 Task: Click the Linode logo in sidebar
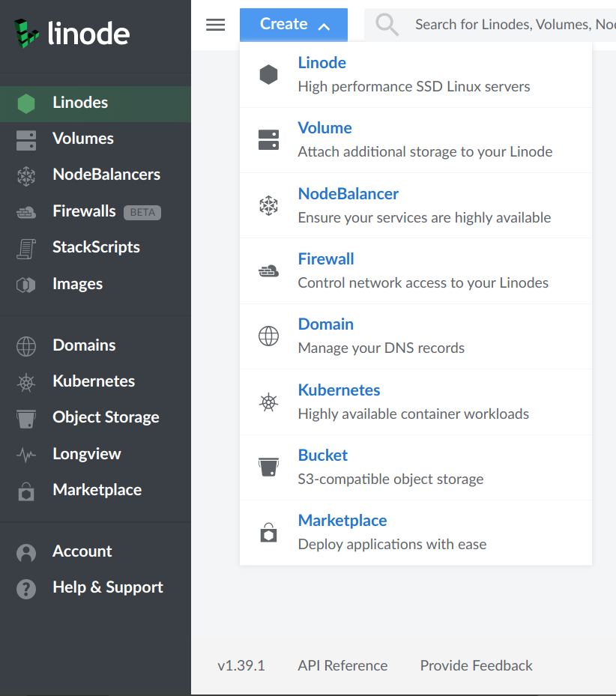[x=71, y=33]
